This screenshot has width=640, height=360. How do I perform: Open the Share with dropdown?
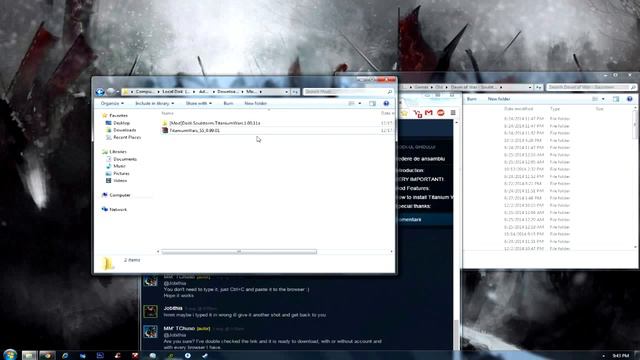(199, 104)
